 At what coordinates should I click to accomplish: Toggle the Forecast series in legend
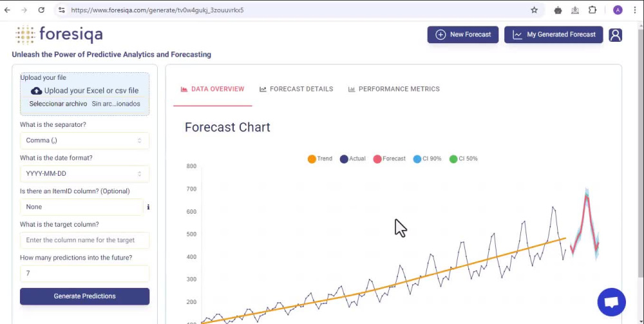click(x=390, y=159)
